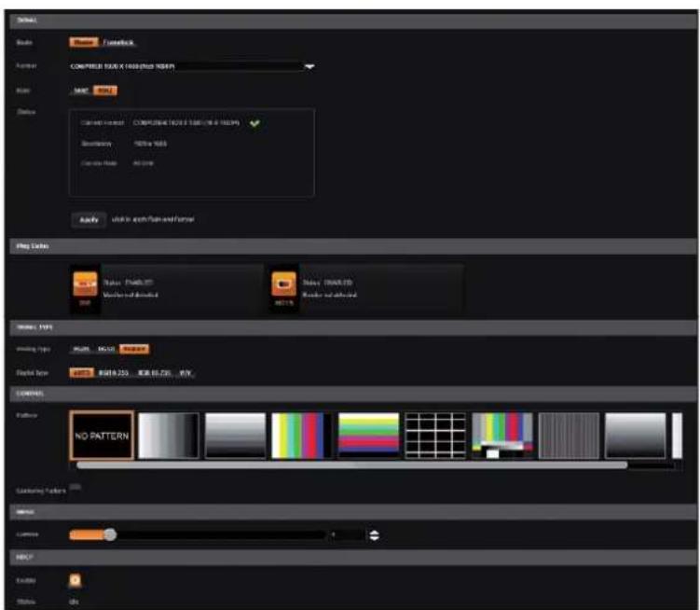Screen dimensions: 700x610
Task: Click the pattern list horizontal scrollbar
Action: point(351,465)
